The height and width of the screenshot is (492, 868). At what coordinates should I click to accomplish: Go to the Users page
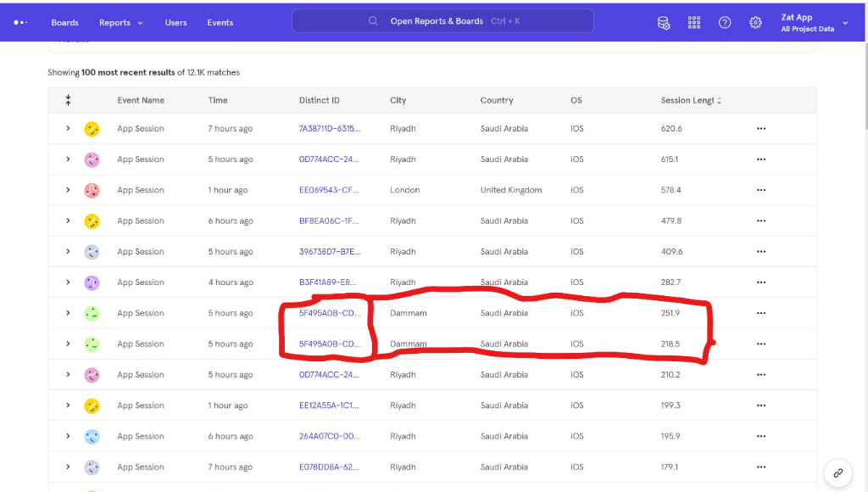[176, 23]
